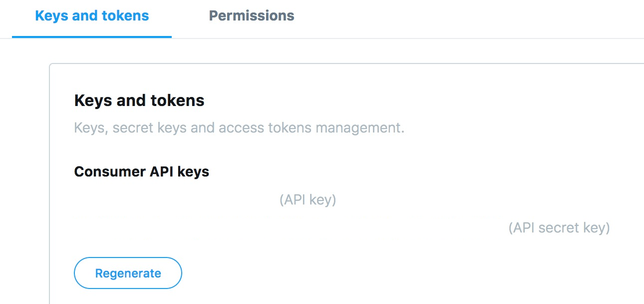Click the hidden value left of (API key)
The image size is (644, 304).
176,200
